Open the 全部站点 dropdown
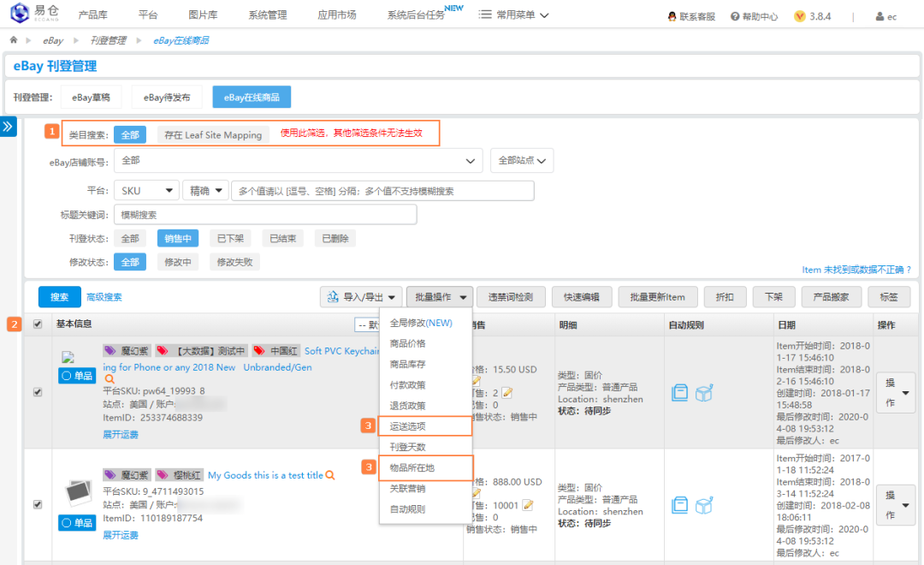The width and height of the screenshot is (924, 565). click(x=522, y=160)
